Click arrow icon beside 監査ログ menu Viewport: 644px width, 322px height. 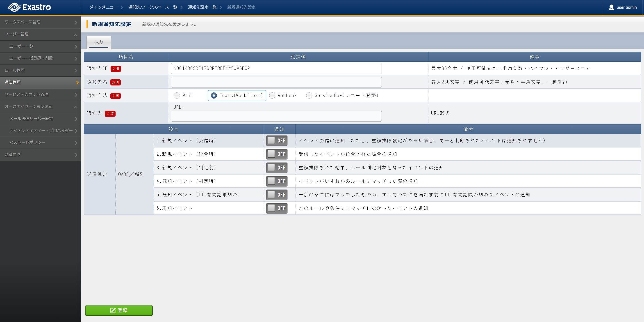76,155
